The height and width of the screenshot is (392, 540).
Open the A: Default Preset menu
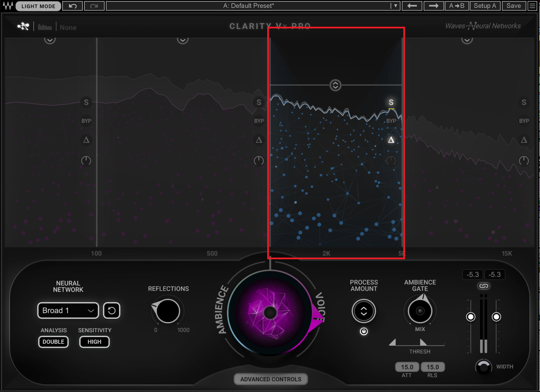[249, 6]
